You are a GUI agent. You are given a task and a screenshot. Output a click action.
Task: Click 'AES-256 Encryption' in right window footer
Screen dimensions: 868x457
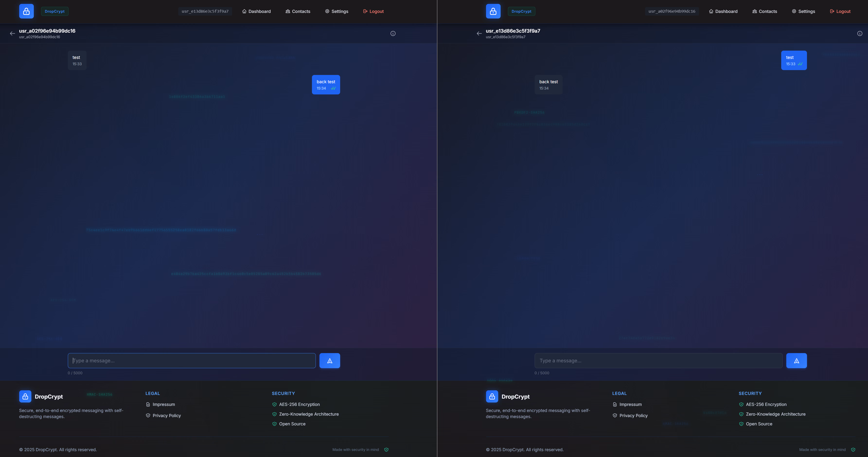pyautogui.click(x=766, y=404)
